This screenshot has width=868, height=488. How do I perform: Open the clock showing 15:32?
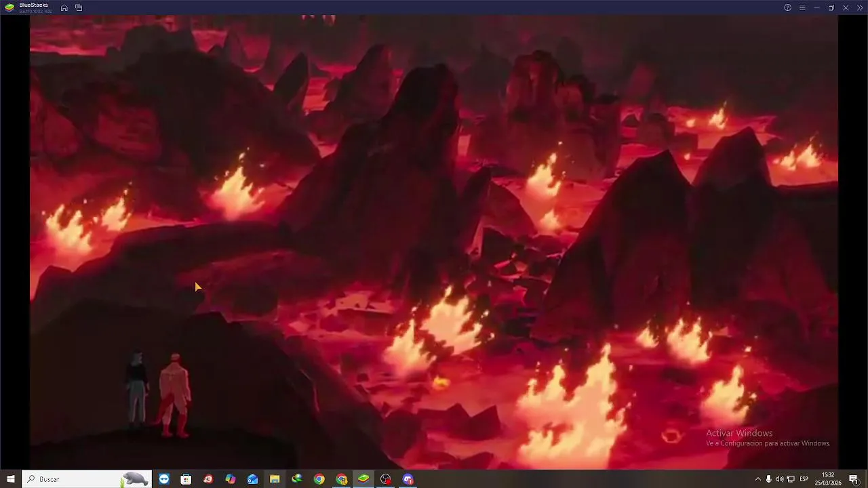[828, 479]
